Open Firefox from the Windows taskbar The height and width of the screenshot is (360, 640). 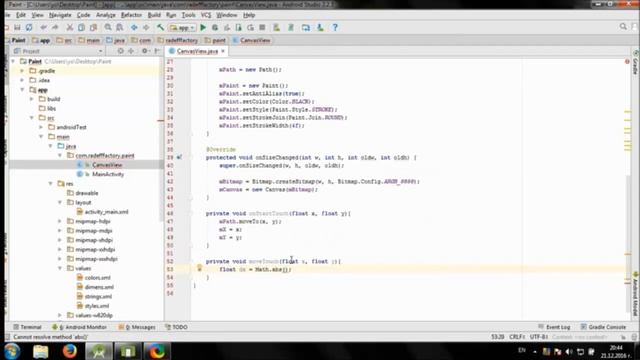[x=70, y=351]
